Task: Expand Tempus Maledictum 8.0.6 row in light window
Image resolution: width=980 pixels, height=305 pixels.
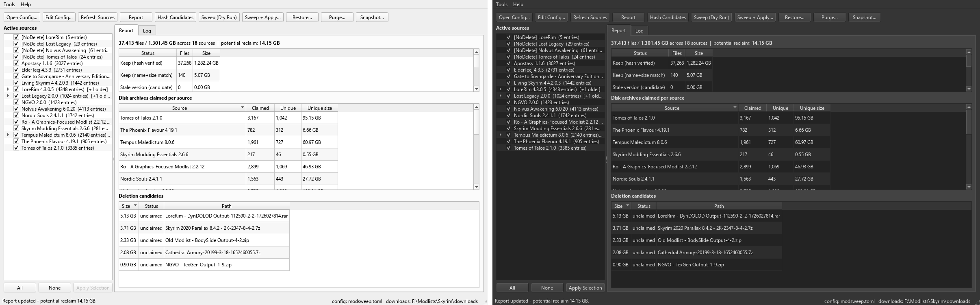Action: (8, 135)
